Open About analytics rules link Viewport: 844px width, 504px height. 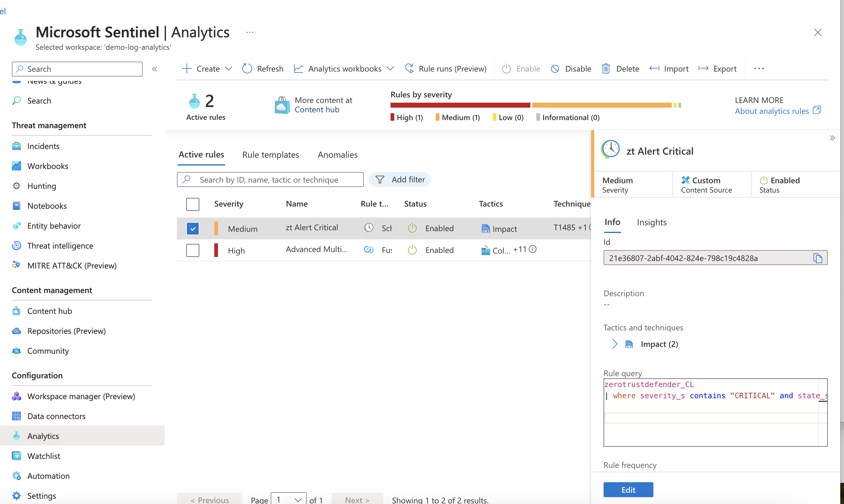tap(772, 111)
